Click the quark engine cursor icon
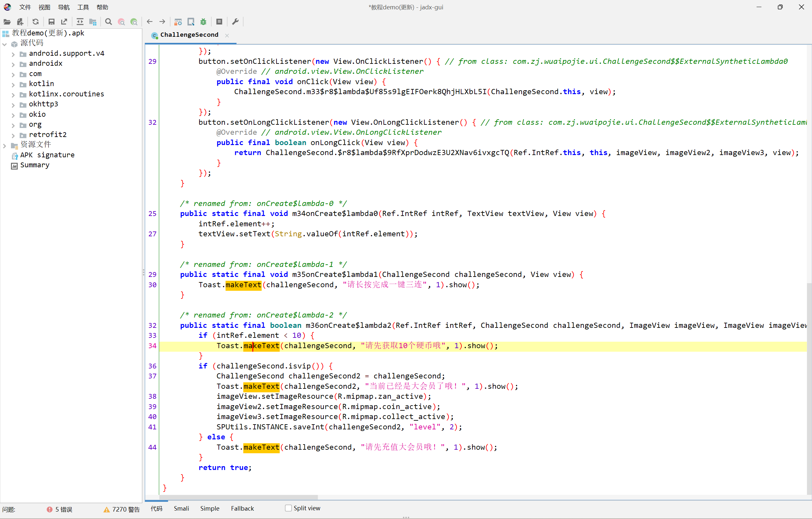812x519 pixels. (x=191, y=22)
